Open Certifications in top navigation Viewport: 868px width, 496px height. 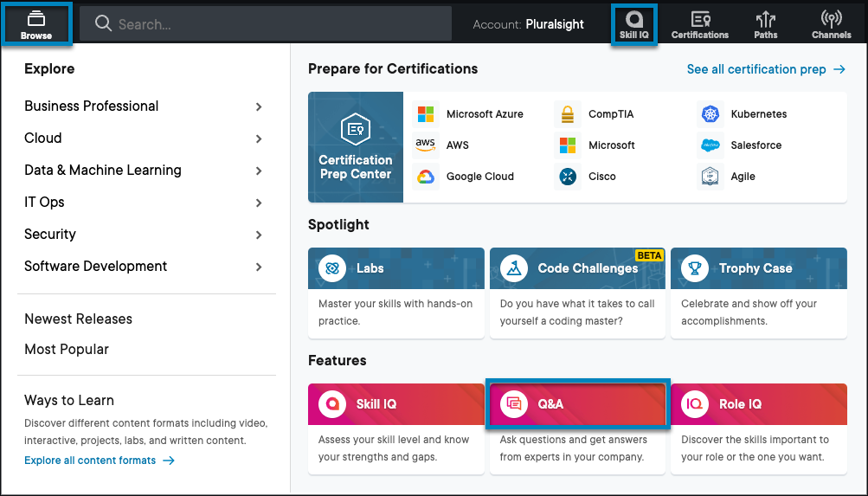point(700,25)
